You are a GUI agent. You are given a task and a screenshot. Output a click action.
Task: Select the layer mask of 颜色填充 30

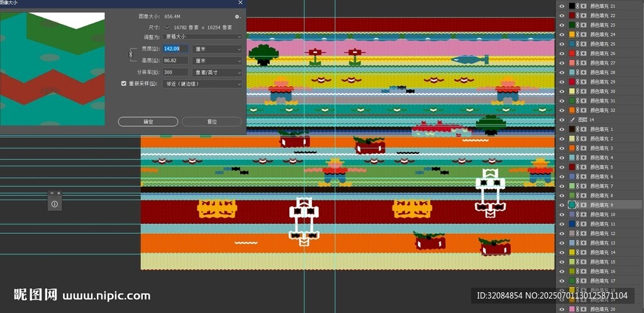(583, 91)
